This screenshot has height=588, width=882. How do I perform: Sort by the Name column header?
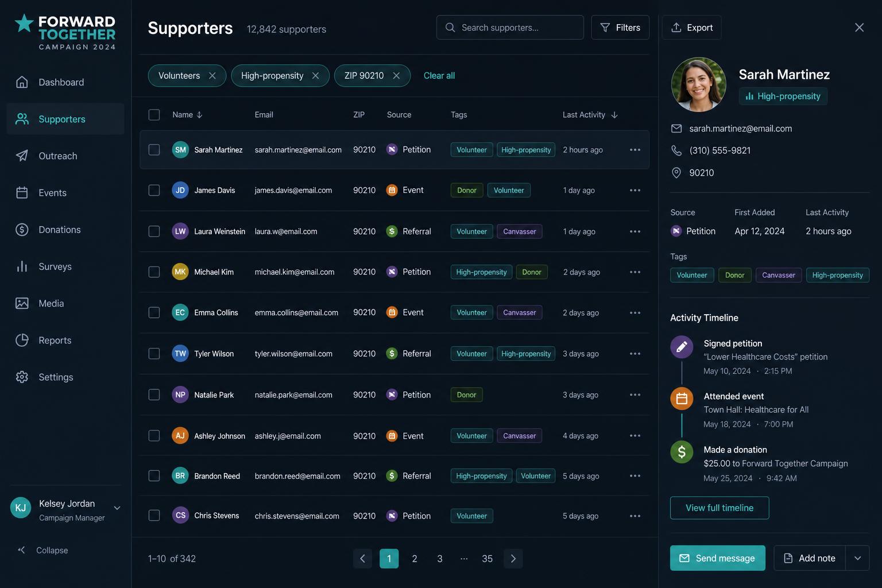187,115
